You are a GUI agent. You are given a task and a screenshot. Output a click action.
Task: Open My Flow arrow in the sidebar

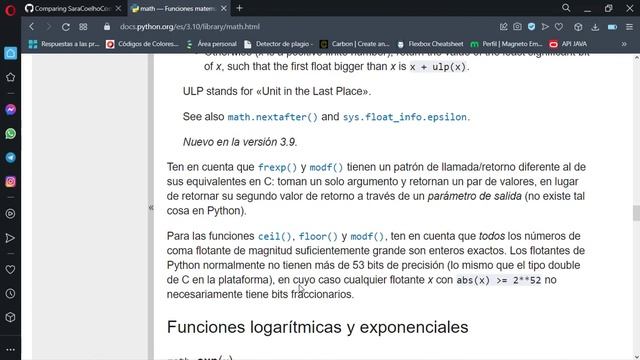pyautogui.click(x=11, y=238)
